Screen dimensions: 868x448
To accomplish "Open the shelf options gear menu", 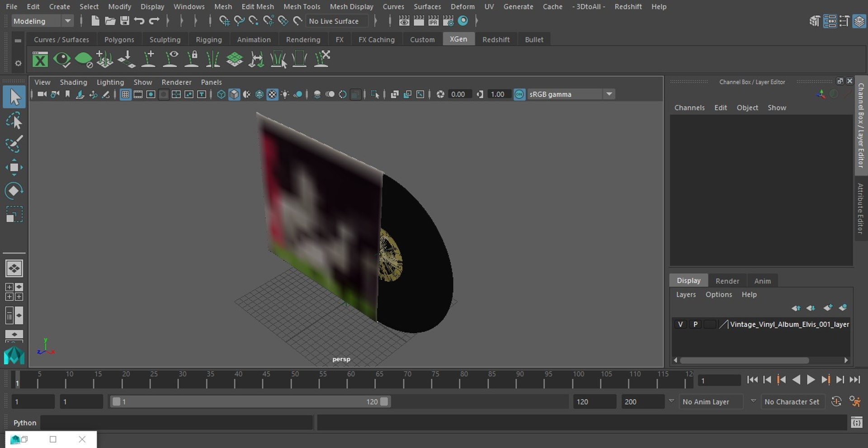I will pos(18,63).
